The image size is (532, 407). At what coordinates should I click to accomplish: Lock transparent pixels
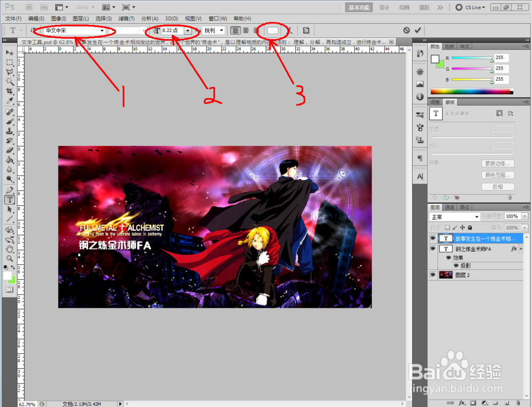[447, 228]
